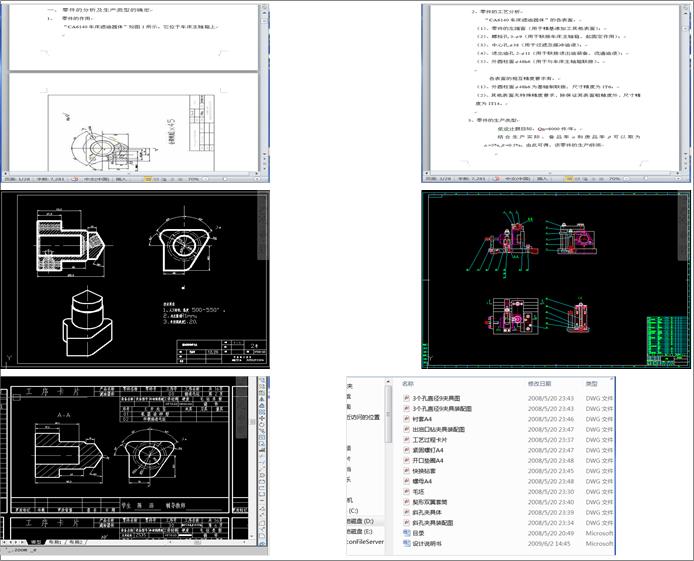Click the first-tab navigation arrow in AutoCAD
694x561 pixels.
5,542
